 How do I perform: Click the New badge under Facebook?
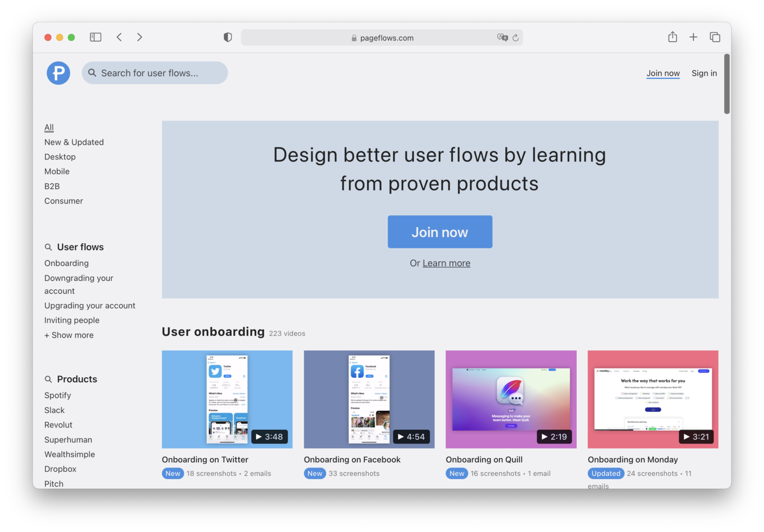[x=315, y=473]
